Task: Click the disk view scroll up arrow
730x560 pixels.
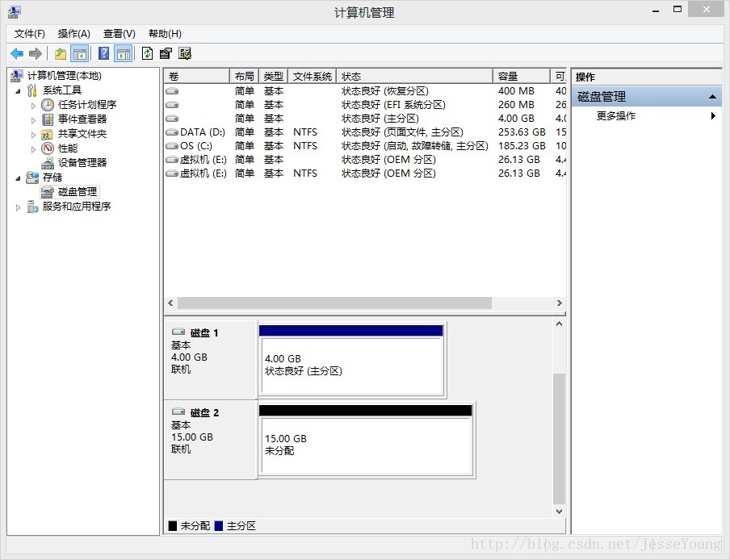Action: (x=559, y=324)
